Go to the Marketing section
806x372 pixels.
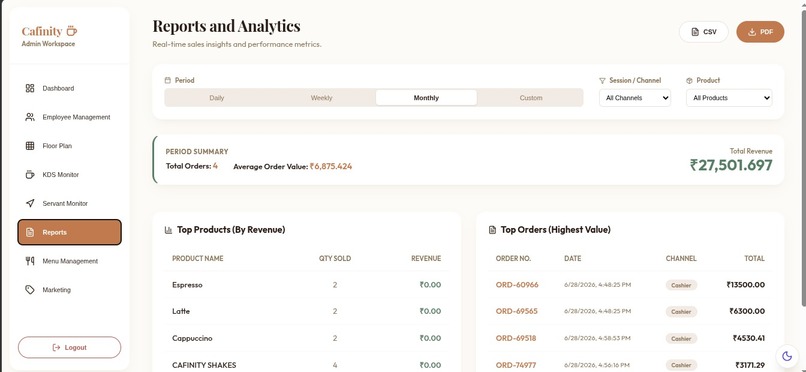tap(69, 290)
